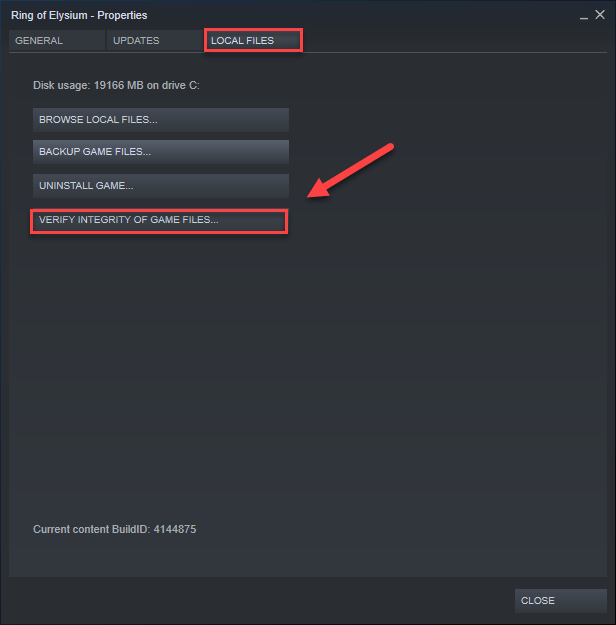Click the BuildID number 4144875
Image resolution: width=616 pixels, height=625 pixels.
(x=175, y=529)
